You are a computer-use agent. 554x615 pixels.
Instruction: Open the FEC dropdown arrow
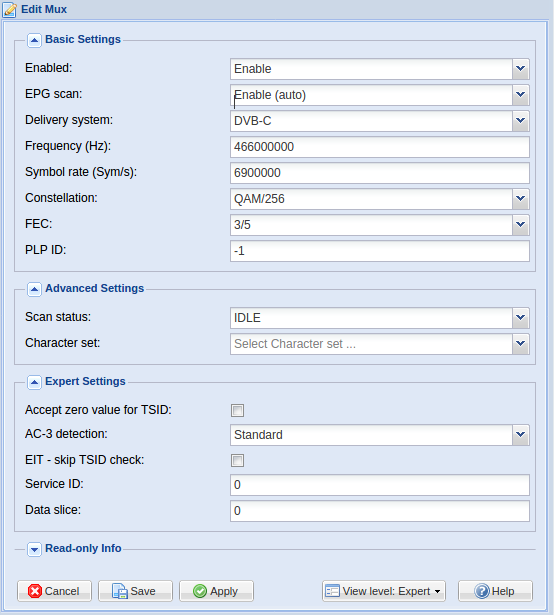coord(521,225)
